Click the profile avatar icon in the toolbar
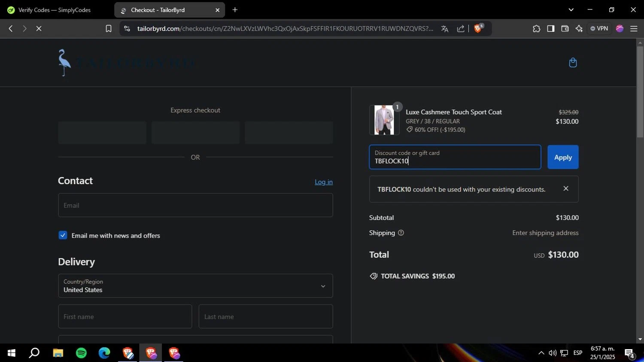Image resolution: width=644 pixels, height=362 pixels. click(620, 29)
